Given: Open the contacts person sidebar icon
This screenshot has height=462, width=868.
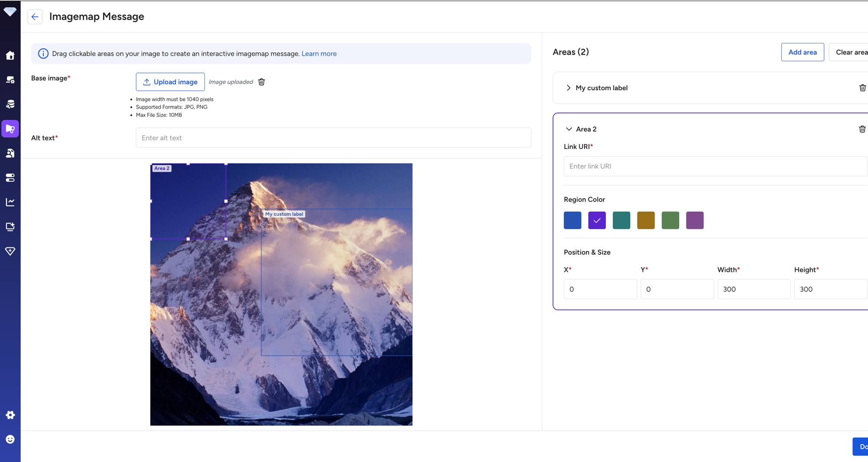Looking at the screenshot, I should pyautogui.click(x=10, y=153).
